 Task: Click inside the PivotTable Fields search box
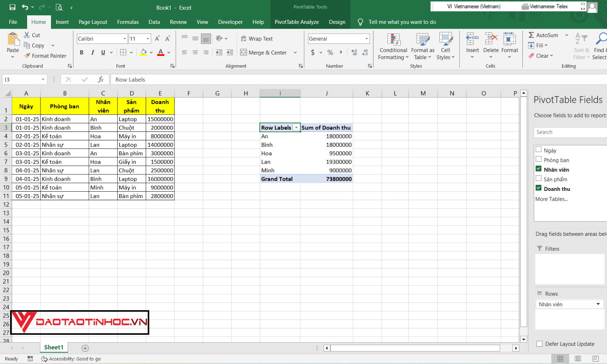pyautogui.click(x=571, y=132)
